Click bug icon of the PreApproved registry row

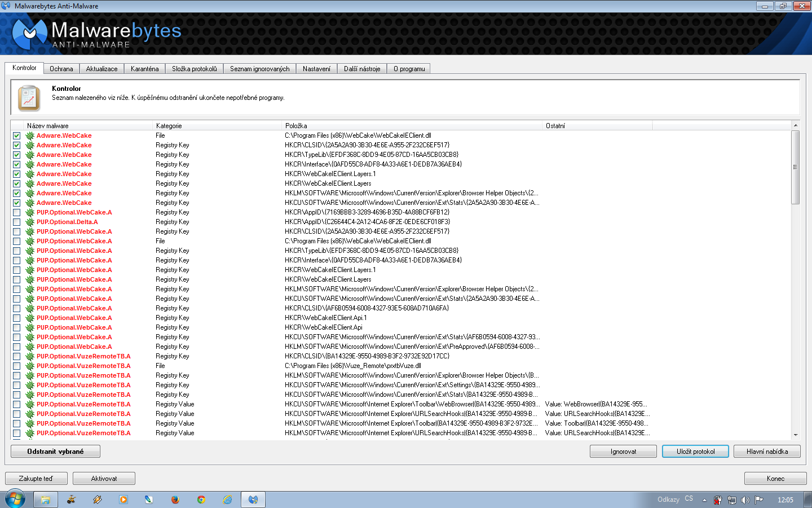tap(30, 347)
